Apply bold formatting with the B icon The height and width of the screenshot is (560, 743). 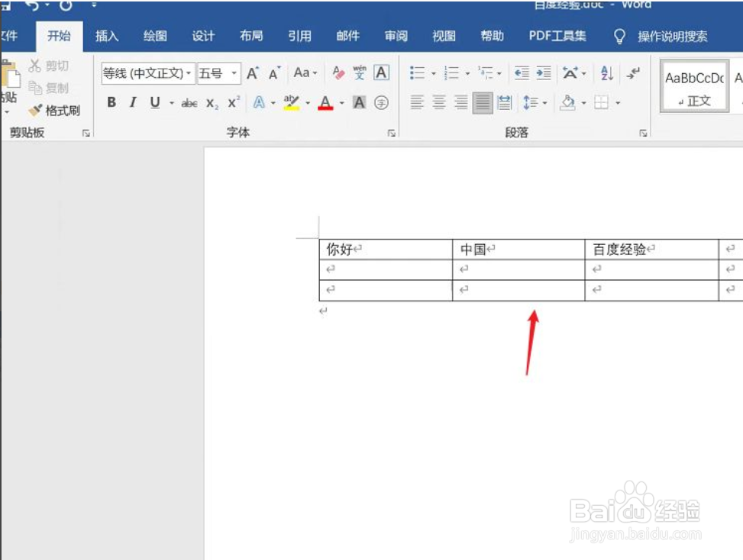(x=111, y=101)
